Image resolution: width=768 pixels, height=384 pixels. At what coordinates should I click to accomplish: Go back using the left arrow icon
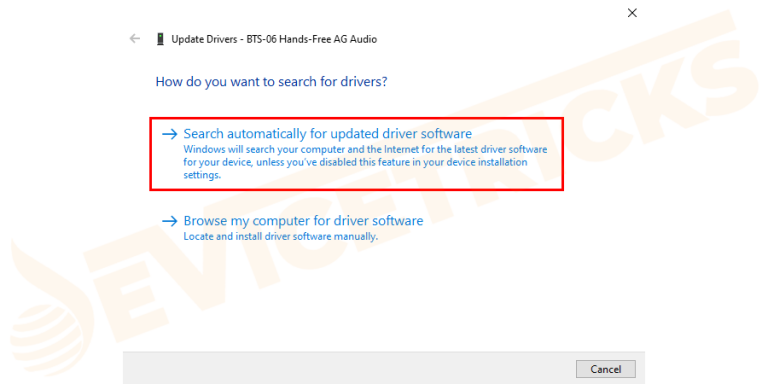134,39
